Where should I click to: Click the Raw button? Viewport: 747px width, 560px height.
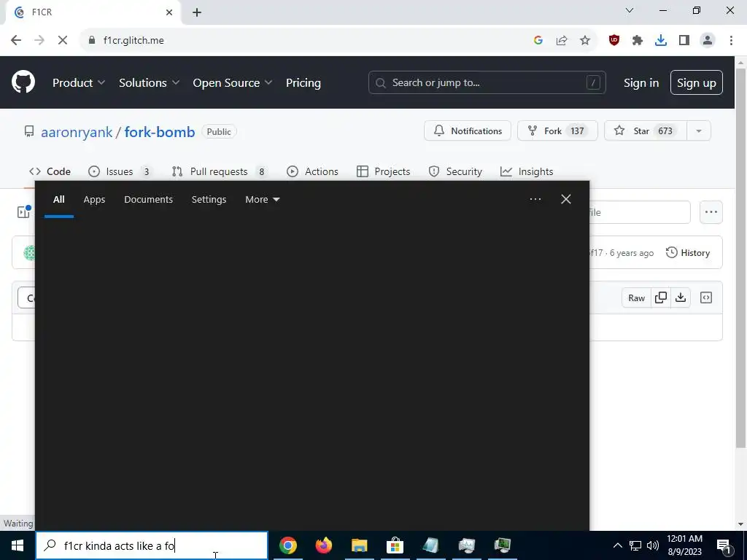[x=636, y=297]
